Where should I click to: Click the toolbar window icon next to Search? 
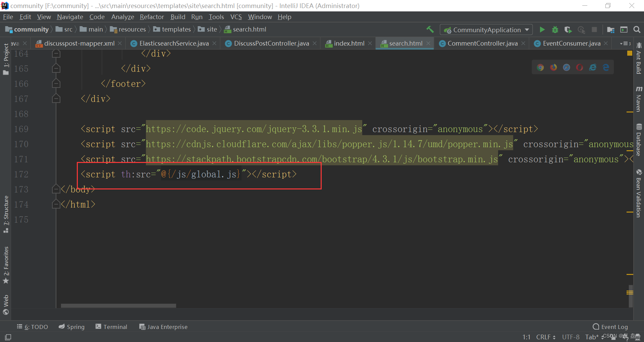(x=624, y=30)
